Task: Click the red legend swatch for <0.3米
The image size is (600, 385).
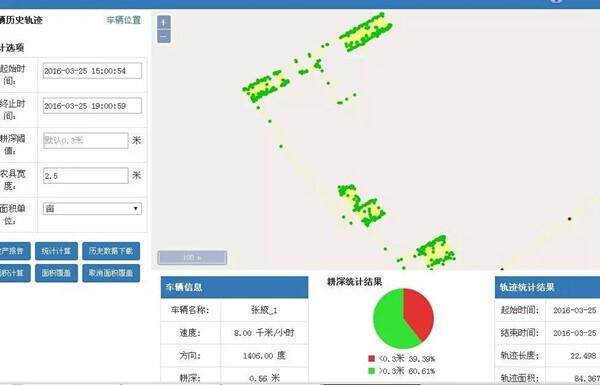Action: [x=371, y=359]
